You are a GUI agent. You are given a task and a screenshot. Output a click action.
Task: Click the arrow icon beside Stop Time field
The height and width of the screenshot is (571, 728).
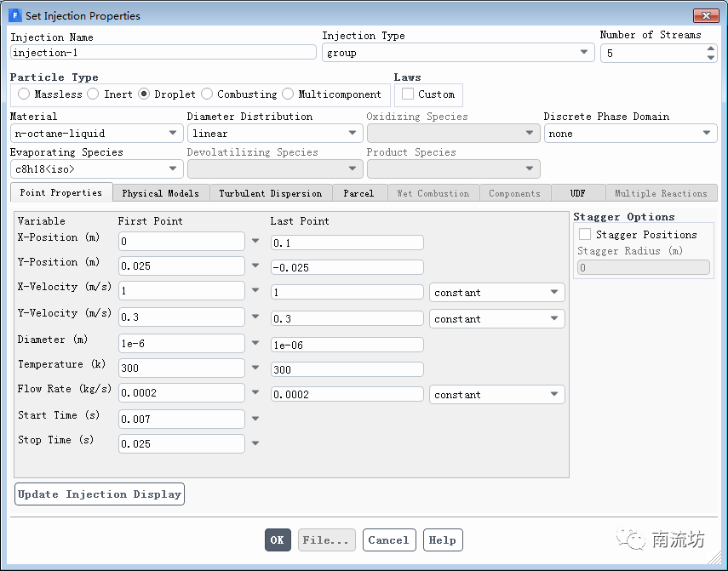tap(255, 444)
